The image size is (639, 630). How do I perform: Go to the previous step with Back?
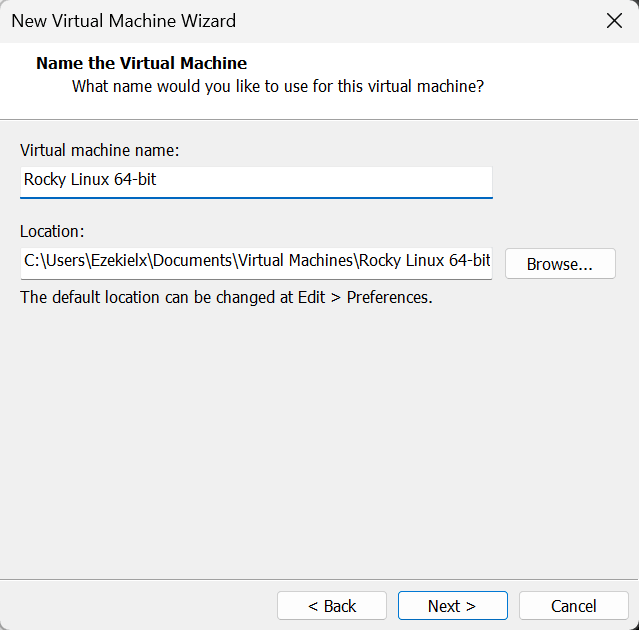(x=332, y=606)
